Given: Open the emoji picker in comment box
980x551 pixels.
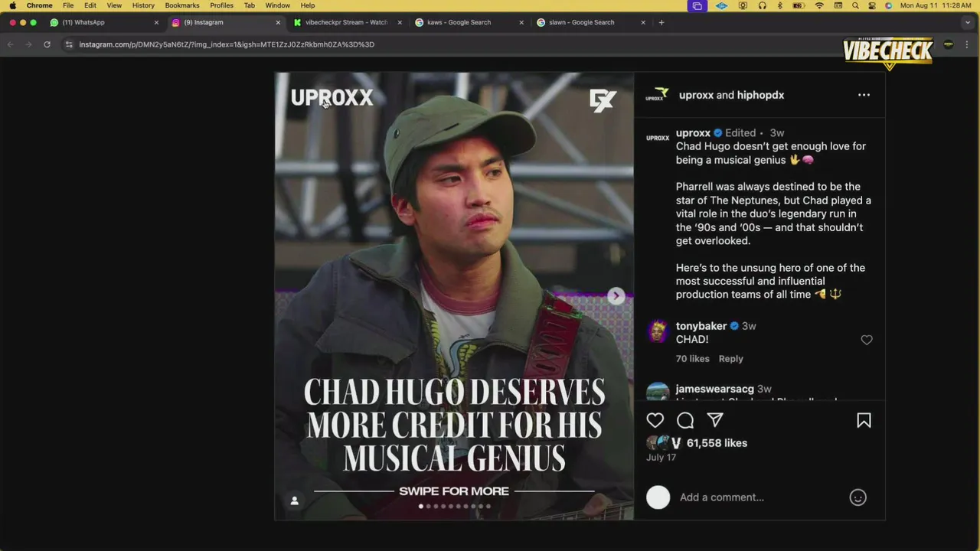Looking at the screenshot, I should pyautogui.click(x=857, y=497).
